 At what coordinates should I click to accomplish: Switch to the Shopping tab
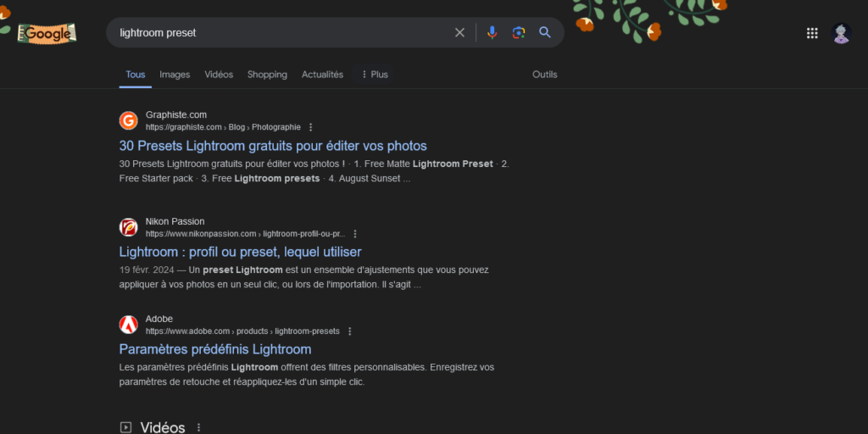(x=267, y=75)
